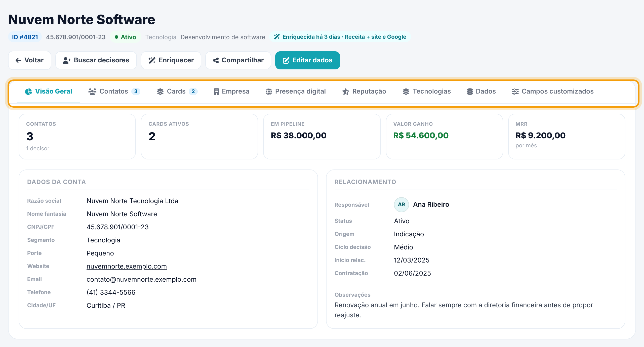Click Buscar decisores button text

pyautogui.click(x=101, y=60)
